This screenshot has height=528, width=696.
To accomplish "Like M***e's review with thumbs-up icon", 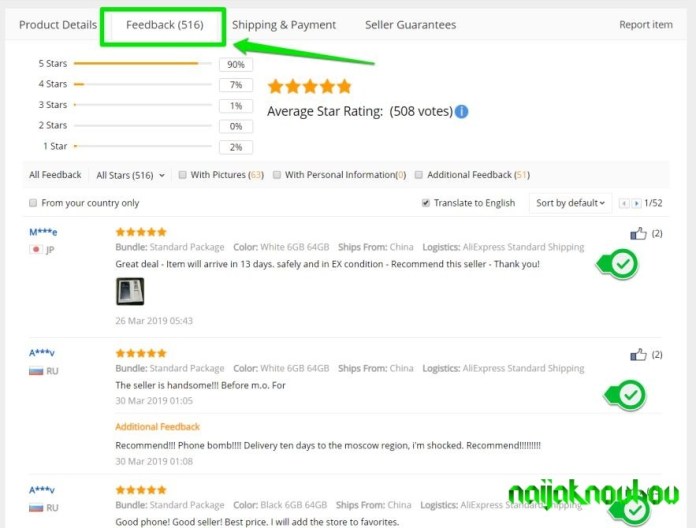I will tap(638, 233).
